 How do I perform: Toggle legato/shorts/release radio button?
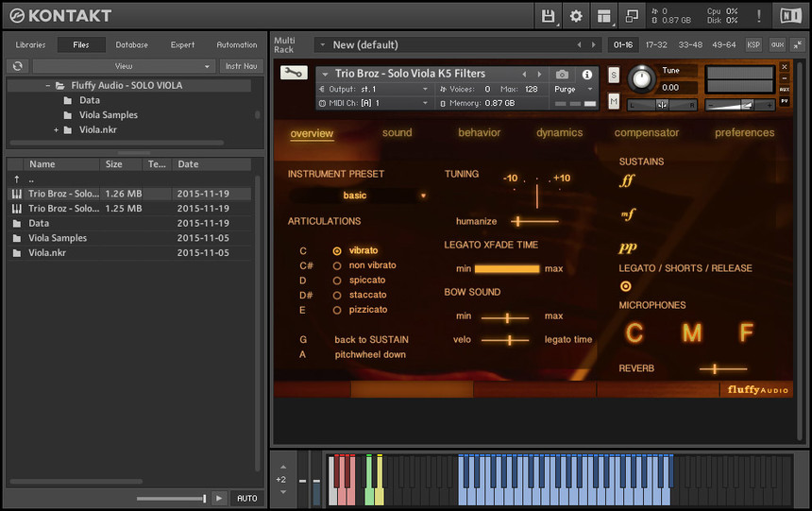[x=626, y=286]
